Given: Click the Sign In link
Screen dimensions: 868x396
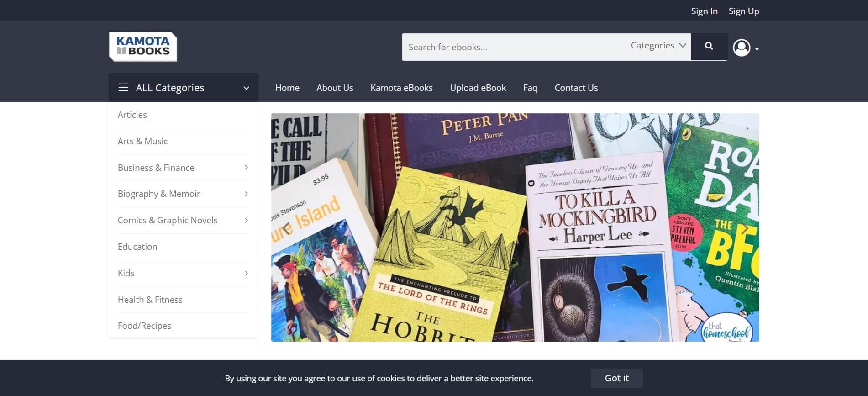Looking at the screenshot, I should click(704, 11).
